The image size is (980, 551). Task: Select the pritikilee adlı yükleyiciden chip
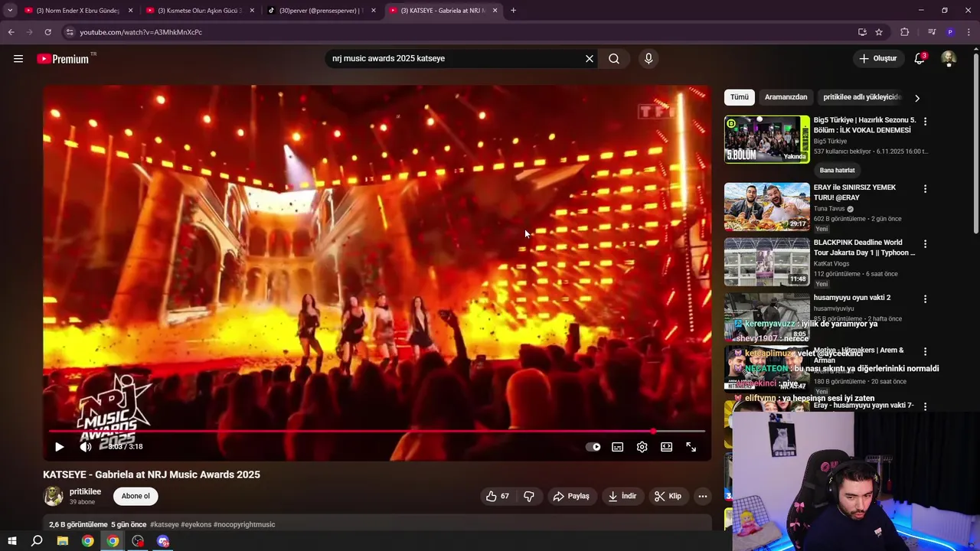(862, 97)
